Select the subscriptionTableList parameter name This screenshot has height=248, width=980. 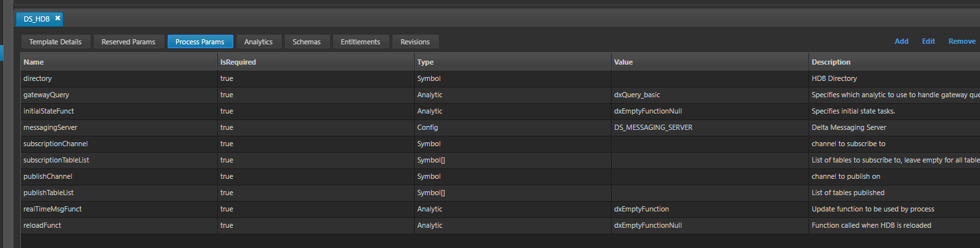click(56, 160)
